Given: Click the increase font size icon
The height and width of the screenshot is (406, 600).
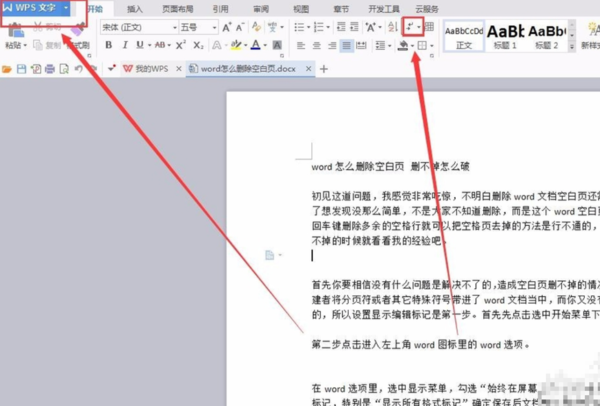Looking at the screenshot, I should [227, 27].
